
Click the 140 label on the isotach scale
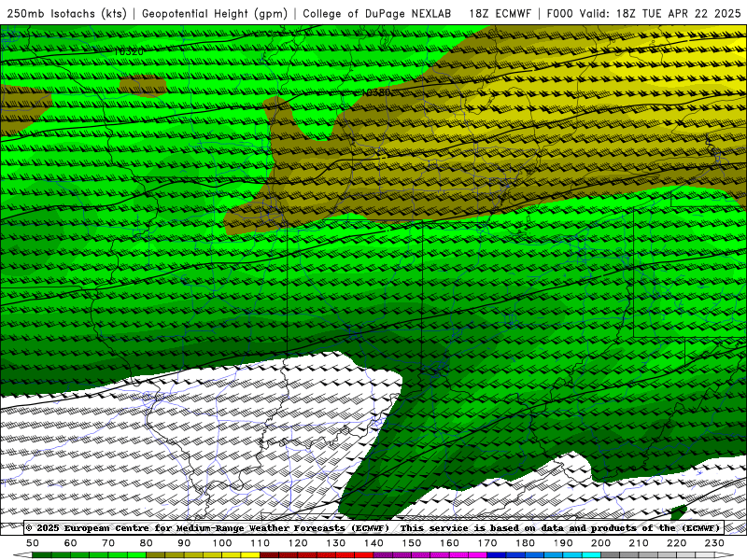pos(373,543)
